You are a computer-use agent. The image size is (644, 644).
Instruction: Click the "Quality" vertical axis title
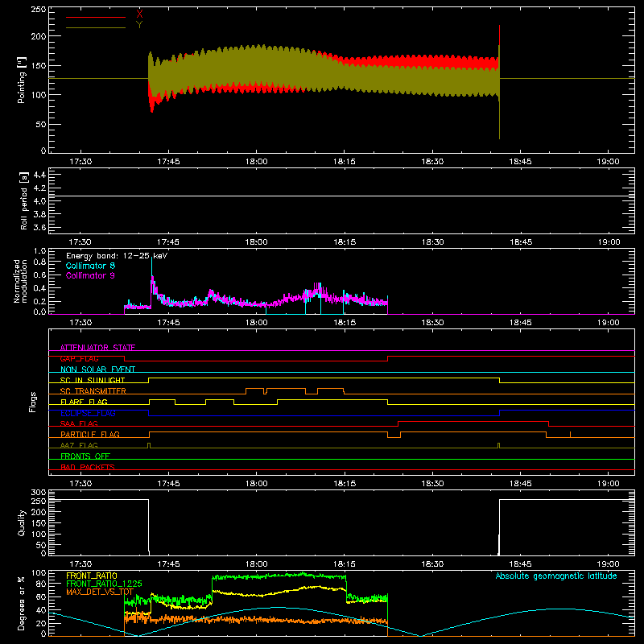pos(22,522)
